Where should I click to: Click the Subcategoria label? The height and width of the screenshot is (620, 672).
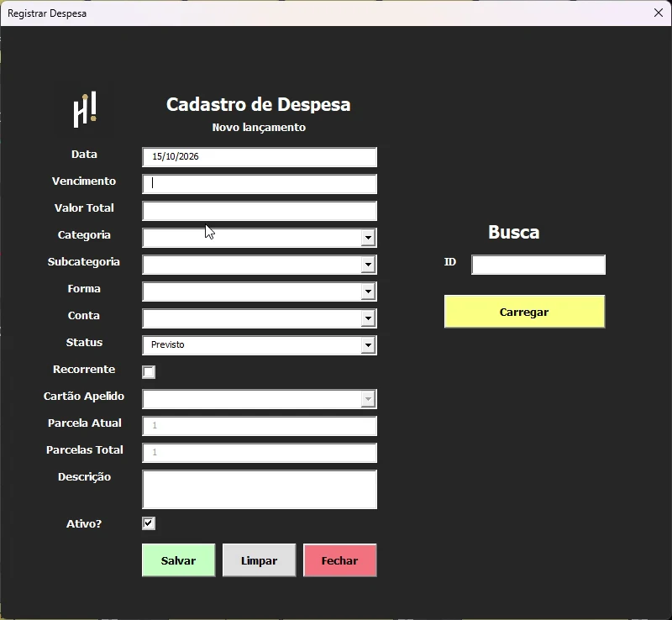tap(83, 262)
